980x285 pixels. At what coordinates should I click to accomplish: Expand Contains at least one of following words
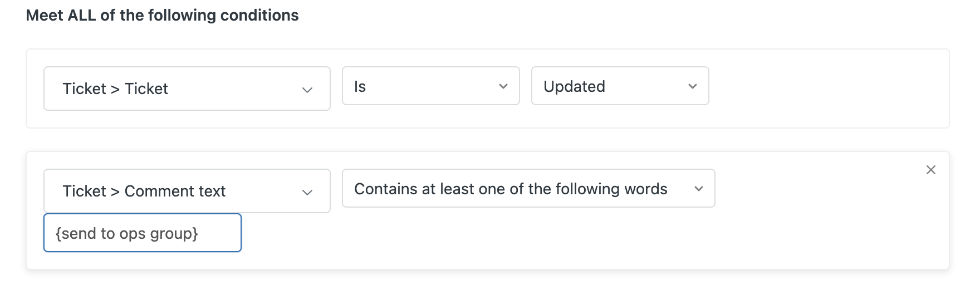click(x=528, y=189)
